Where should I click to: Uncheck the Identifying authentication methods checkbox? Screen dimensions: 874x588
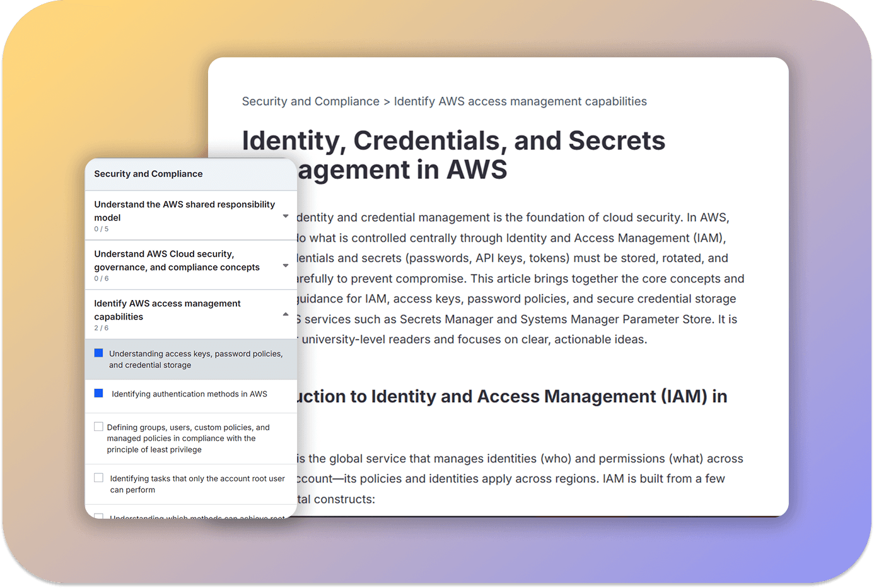[98, 393]
